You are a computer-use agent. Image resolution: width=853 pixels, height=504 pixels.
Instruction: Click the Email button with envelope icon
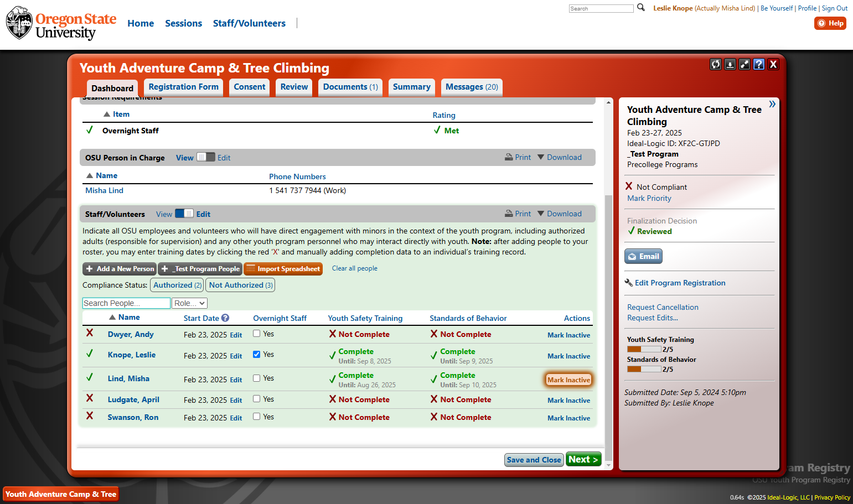tap(643, 256)
